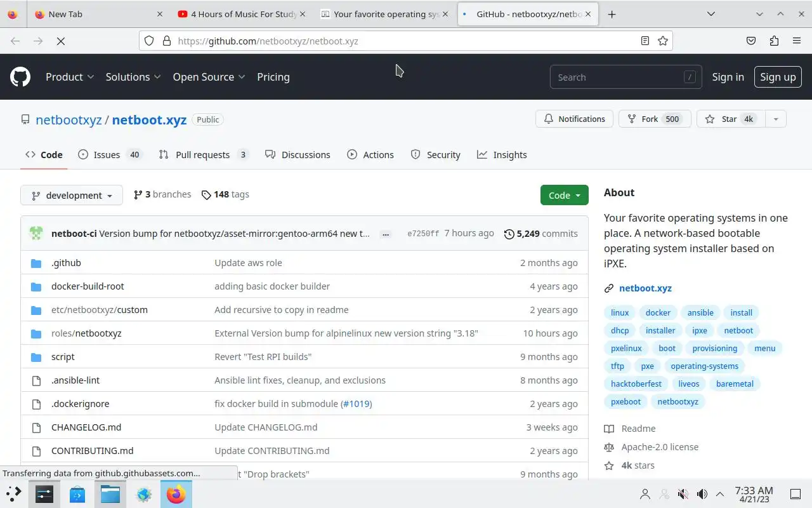Select the ipxe topic tag
812x508 pixels.
tap(700, 330)
